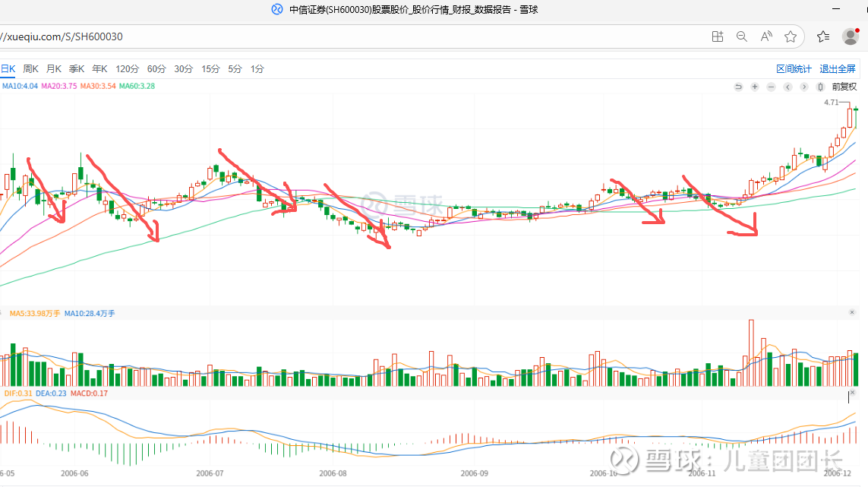Toggle the candlestick style icon

(820, 87)
